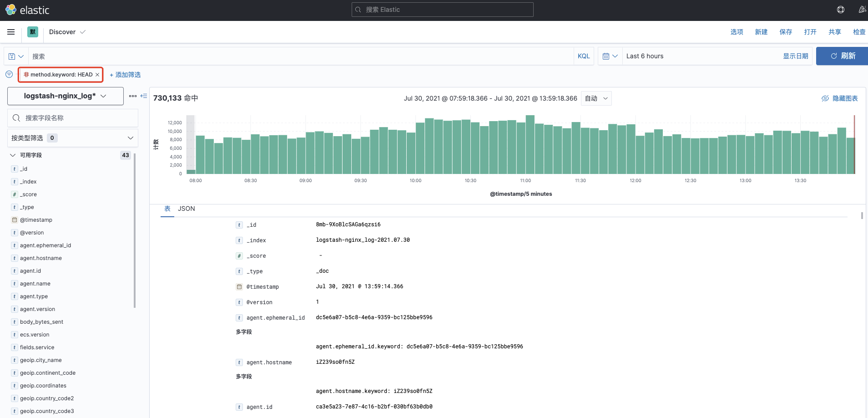Click the index value logstash-nginx_log-2021.07.30
Image resolution: width=868 pixels, height=418 pixels.
(x=363, y=240)
